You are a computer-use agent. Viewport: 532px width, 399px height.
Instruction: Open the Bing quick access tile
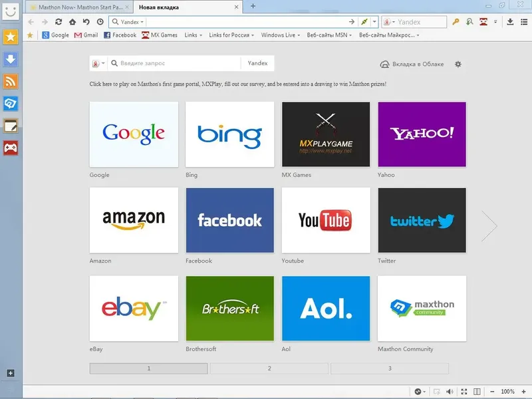click(229, 134)
